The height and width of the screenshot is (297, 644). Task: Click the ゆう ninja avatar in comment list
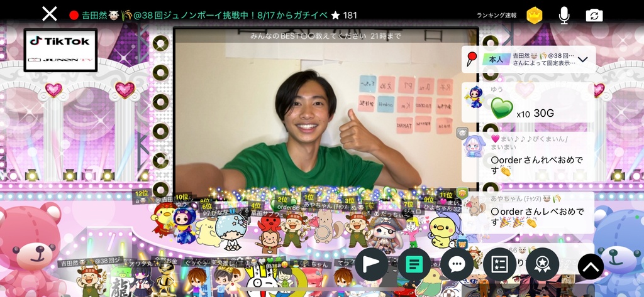(474, 97)
